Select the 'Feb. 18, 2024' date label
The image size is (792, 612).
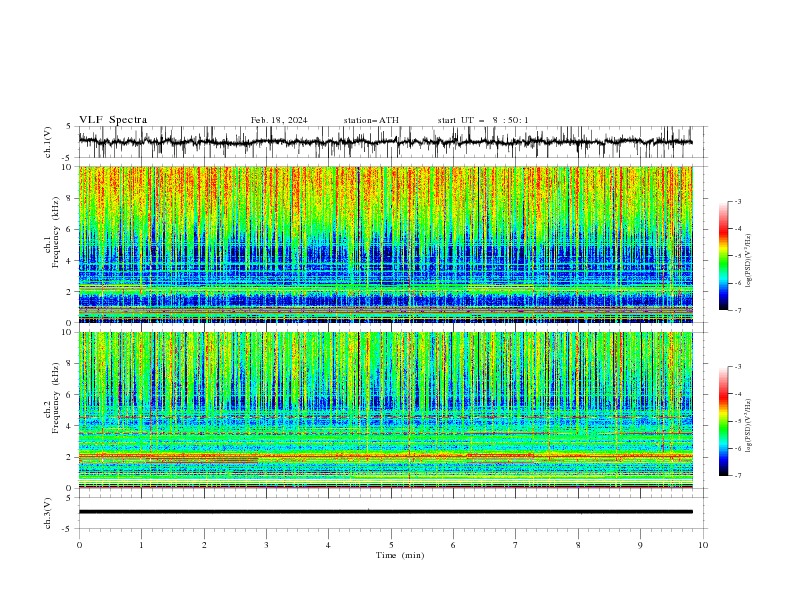click(x=279, y=120)
